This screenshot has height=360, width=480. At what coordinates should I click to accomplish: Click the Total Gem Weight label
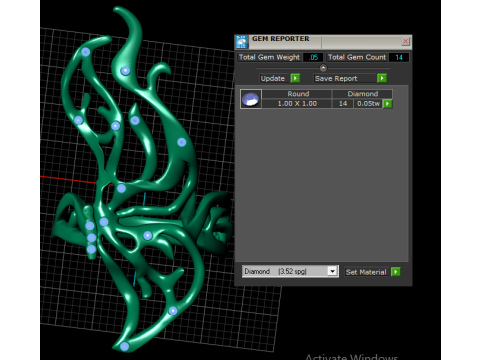269,57
